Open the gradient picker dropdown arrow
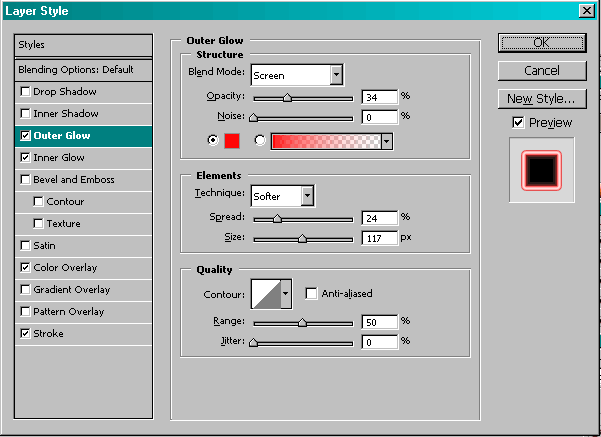This screenshot has width=601, height=437. [386, 141]
